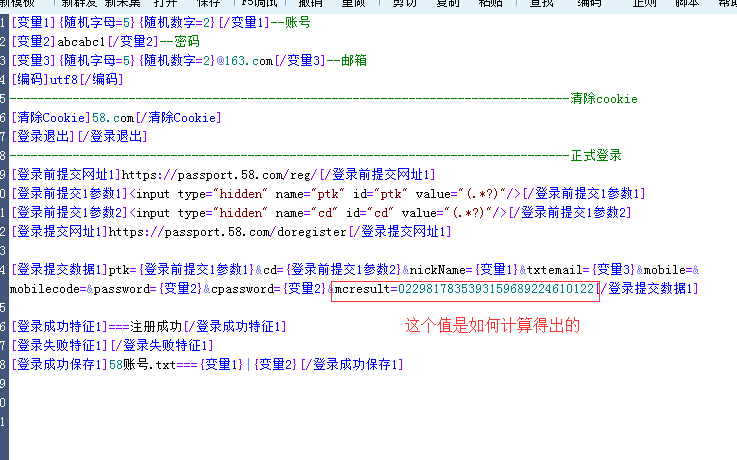This screenshot has height=460, width=737.
Task: Click the 复制 (Copy) toolbar button
Action: 447,3
